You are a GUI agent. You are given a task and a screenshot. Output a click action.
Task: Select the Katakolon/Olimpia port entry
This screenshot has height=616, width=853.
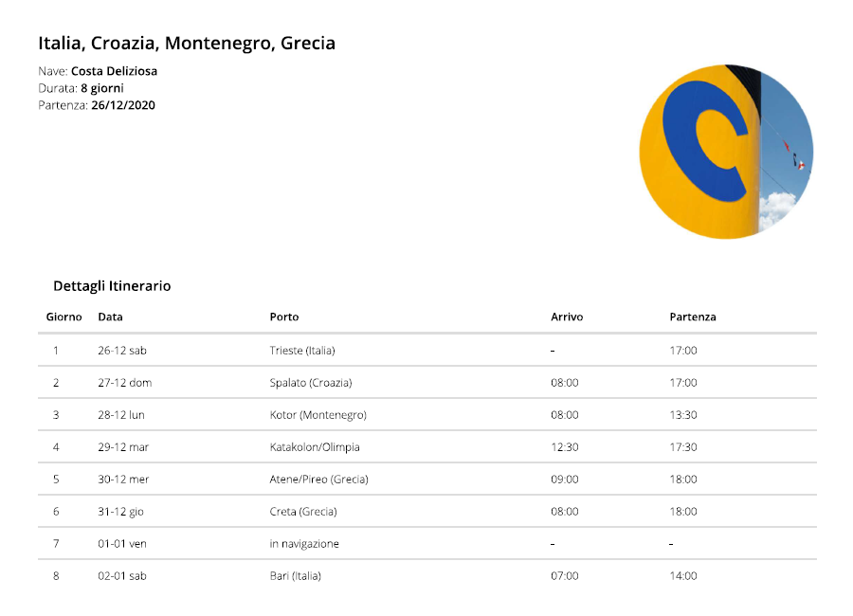click(x=315, y=447)
